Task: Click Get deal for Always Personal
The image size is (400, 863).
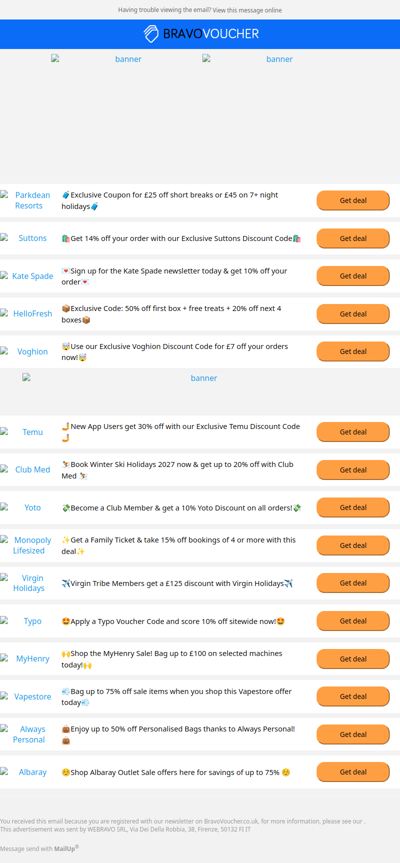Action: 353,734
